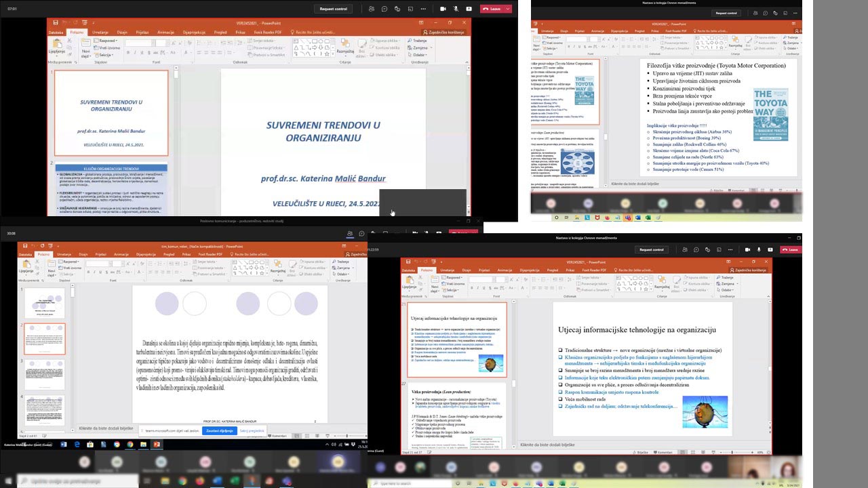Click Ljepljenje paste icon in tim_komun_velen PowerPoint
868x488 pixels.
[28, 266]
